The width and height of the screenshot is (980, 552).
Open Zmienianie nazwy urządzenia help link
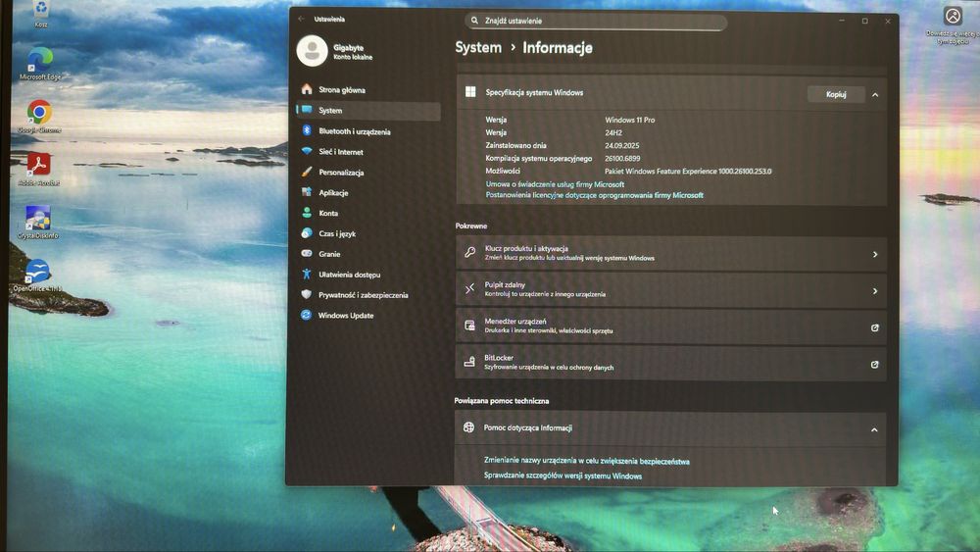tap(587, 462)
